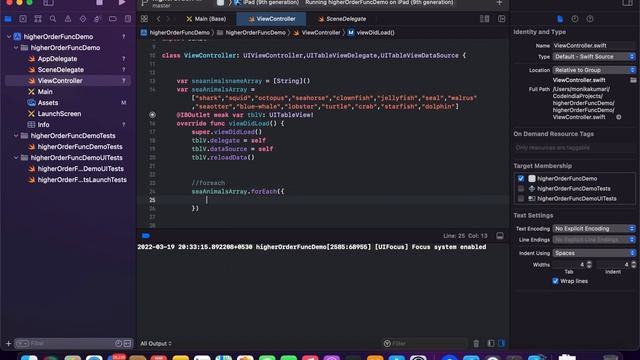
Task: Go back in editor history
Action: pos(158,19)
